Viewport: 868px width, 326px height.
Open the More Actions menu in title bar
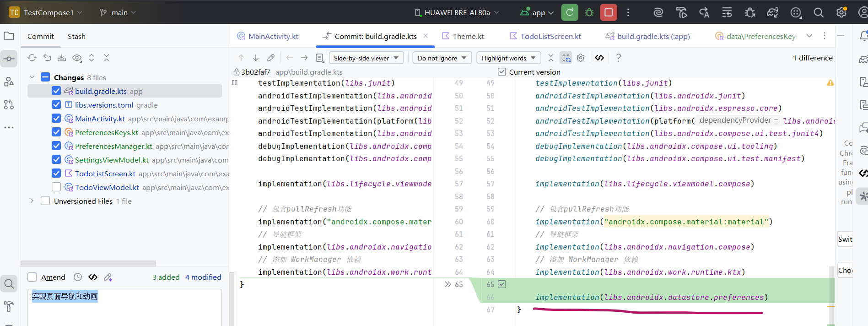[628, 12]
